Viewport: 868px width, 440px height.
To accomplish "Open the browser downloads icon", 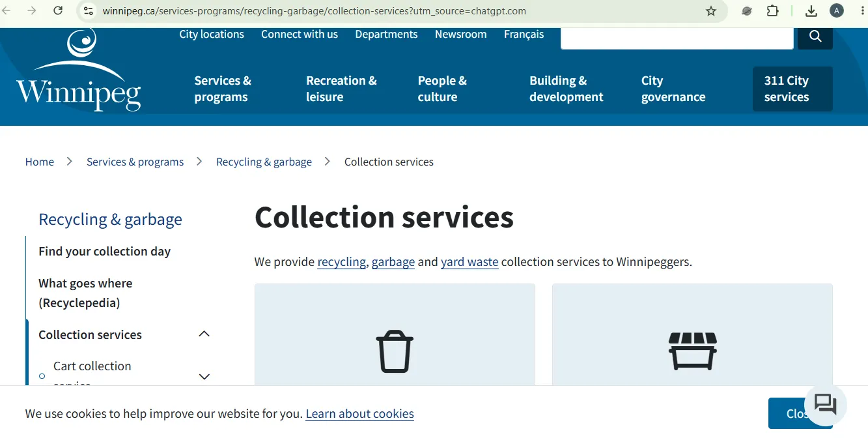I will coord(811,10).
